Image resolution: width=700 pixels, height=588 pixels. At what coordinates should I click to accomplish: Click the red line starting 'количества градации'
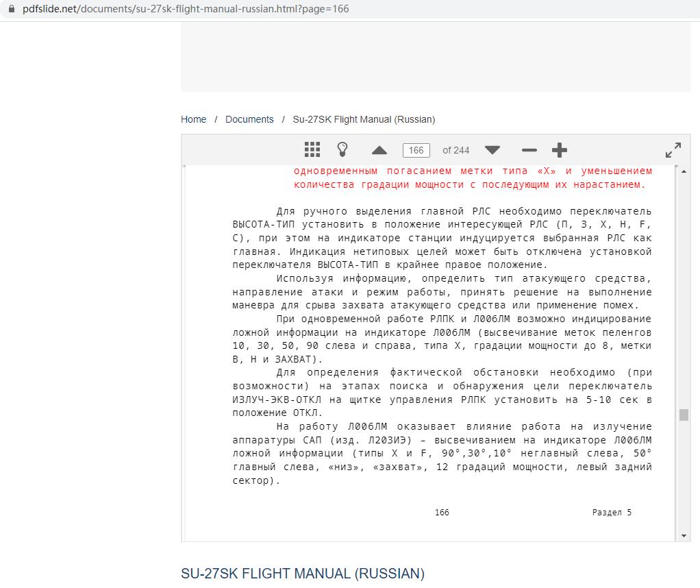click(x=470, y=184)
